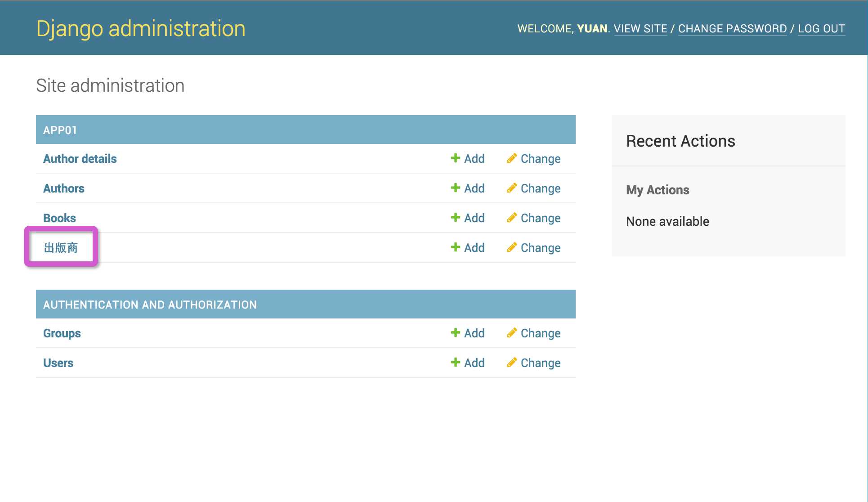Open the Author details model list

pyautogui.click(x=80, y=159)
